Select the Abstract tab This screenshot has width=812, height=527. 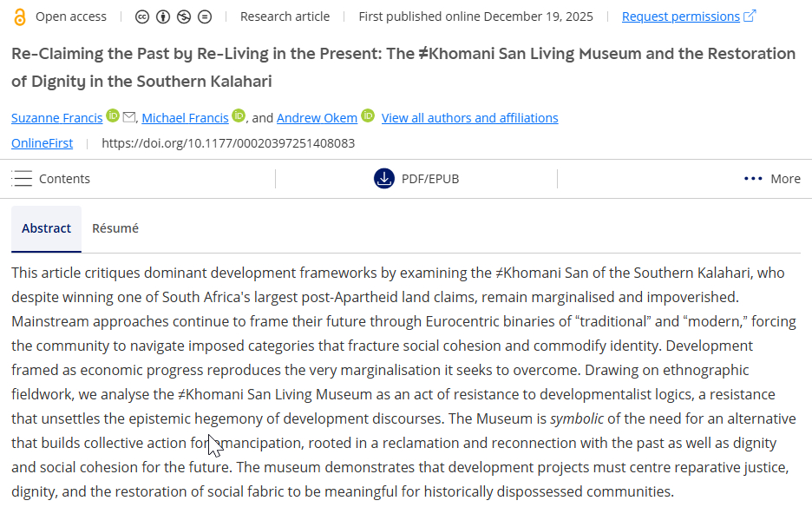(x=47, y=228)
